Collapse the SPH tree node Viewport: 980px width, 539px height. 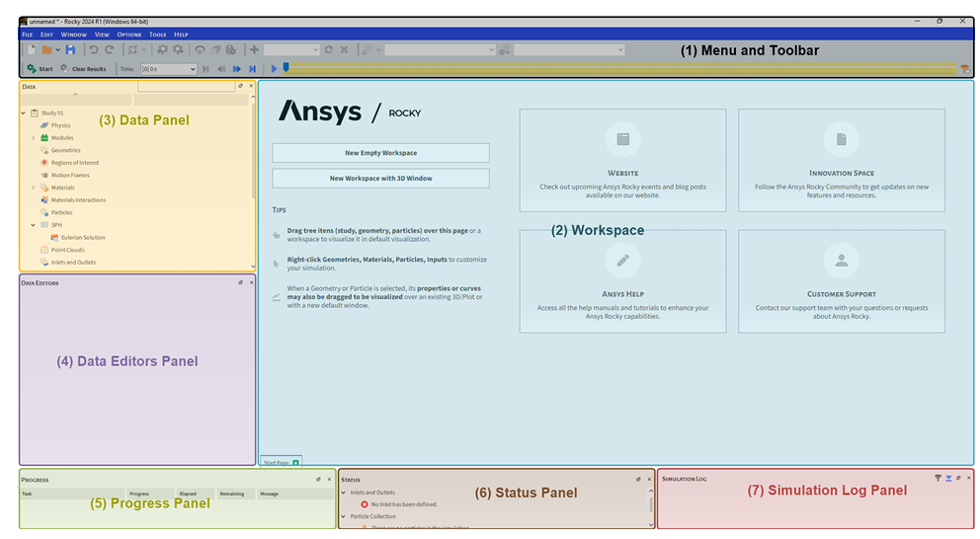tap(34, 225)
